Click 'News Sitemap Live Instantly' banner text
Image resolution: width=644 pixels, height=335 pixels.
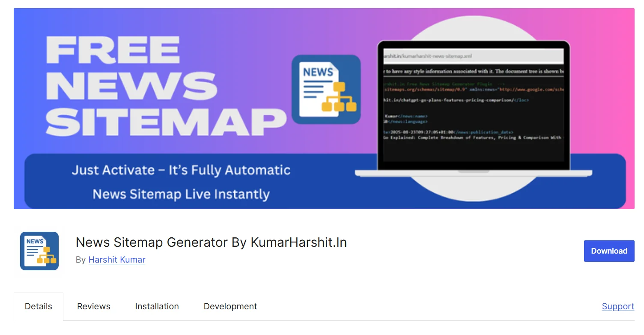(x=181, y=194)
